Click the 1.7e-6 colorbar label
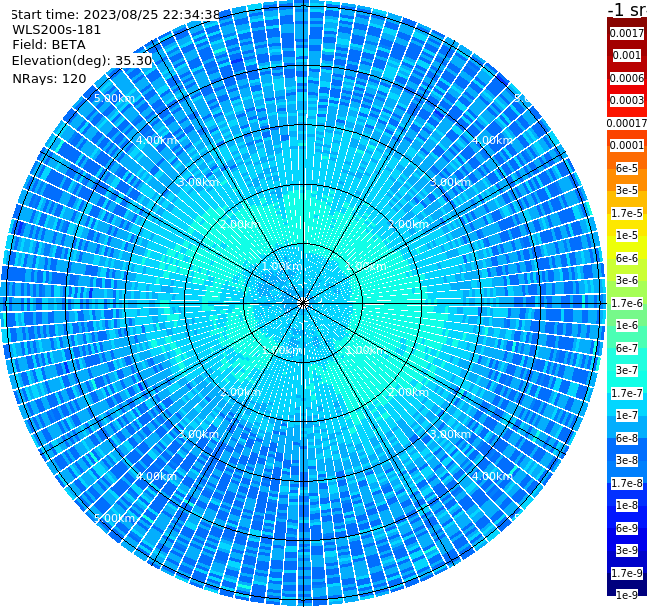This screenshot has width=647, height=607. click(627, 303)
